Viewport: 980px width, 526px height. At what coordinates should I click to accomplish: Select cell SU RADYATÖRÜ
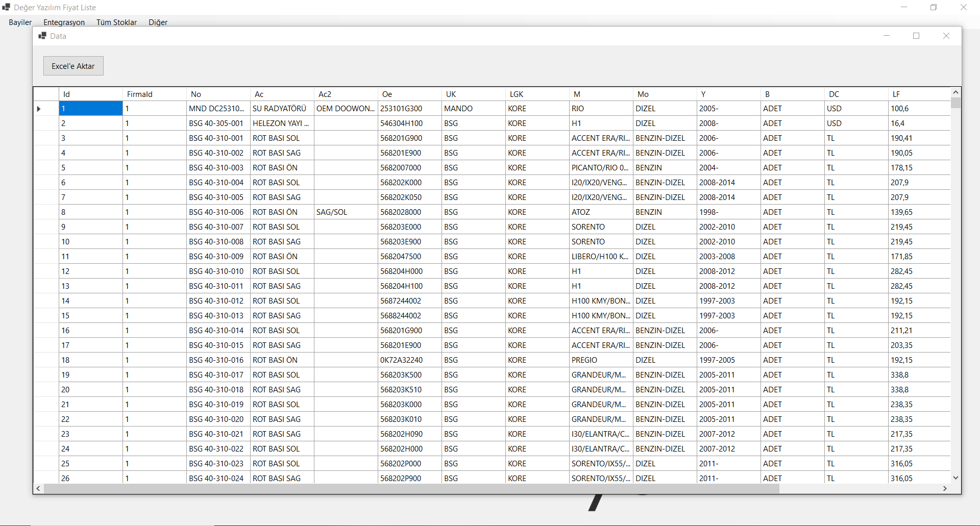pyautogui.click(x=282, y=108)
